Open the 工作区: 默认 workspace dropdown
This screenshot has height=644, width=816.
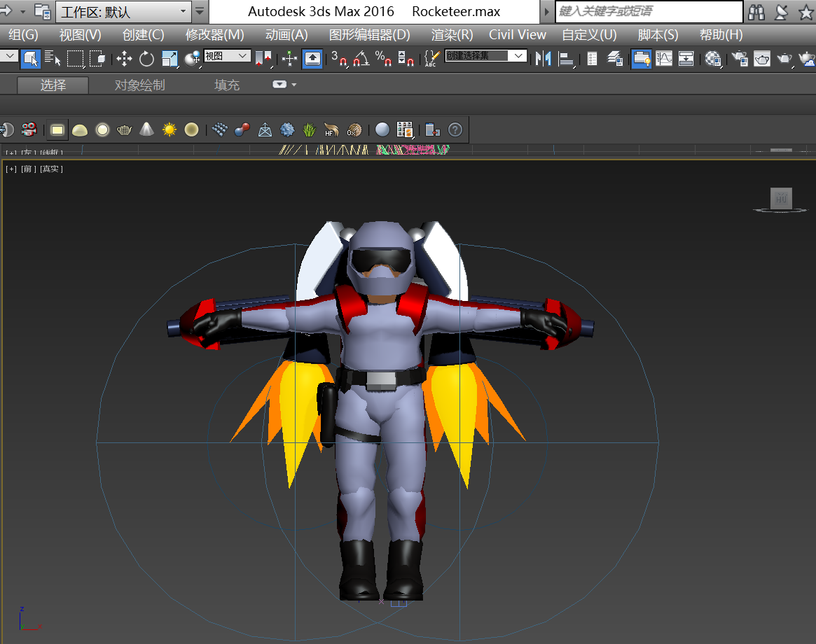tap(124, 11)
